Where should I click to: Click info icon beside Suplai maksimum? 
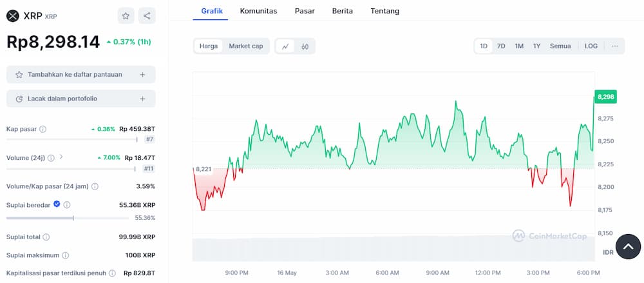click(x=65, y=255)
